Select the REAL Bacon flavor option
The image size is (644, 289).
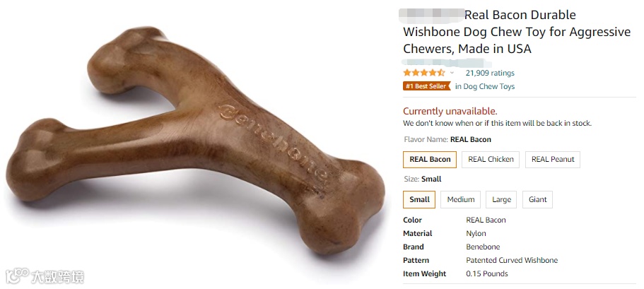point(430,159)
